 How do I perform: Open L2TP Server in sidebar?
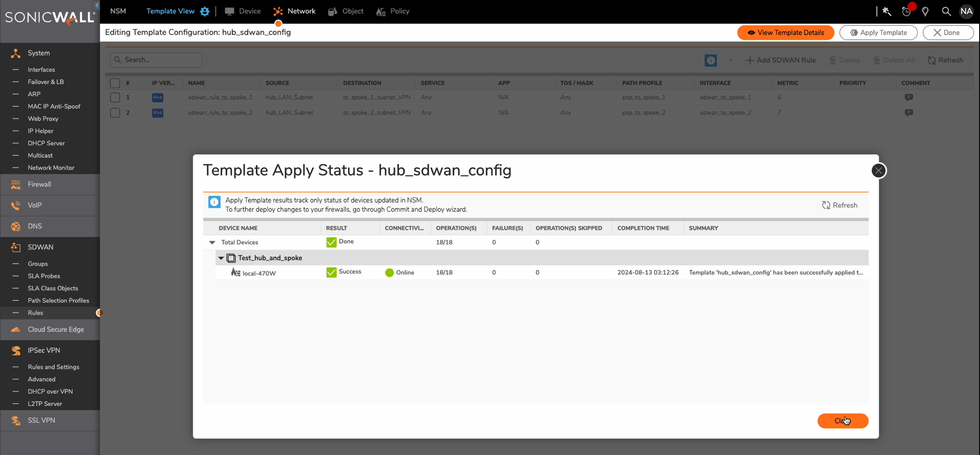pos(45,404)
